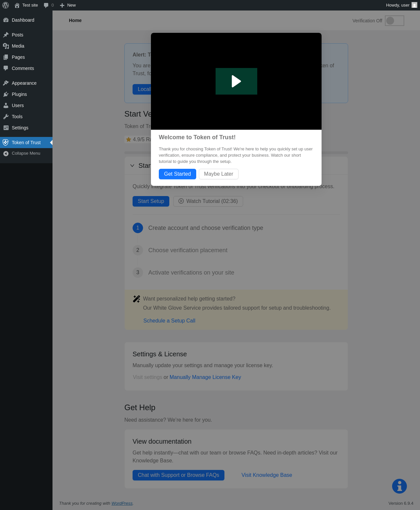Click the plus New icon in admin bar
The width and height of the screenshot is (420, 510).
(x=62, y=5)
